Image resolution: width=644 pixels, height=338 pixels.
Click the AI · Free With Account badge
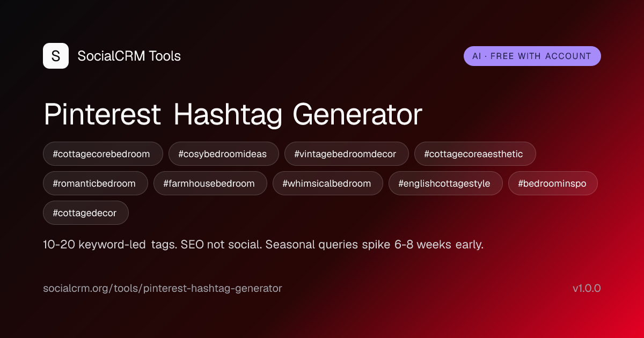click(532, 56)
